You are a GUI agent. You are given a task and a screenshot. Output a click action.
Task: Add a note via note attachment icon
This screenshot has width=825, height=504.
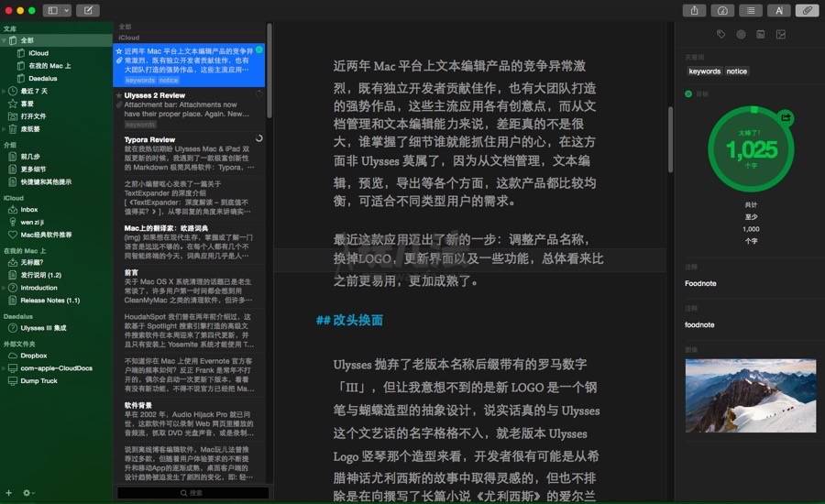[x=760, y=34]
